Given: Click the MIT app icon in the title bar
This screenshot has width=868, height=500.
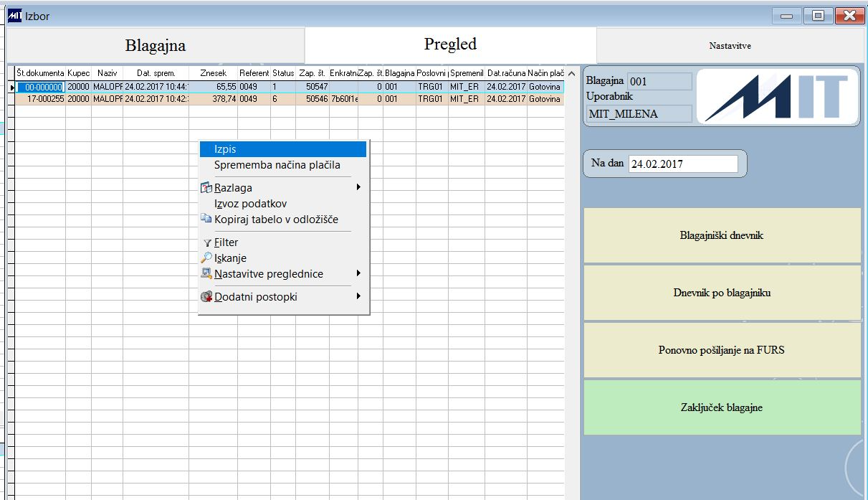Looking at the screenshot, I should coord(14,15).
